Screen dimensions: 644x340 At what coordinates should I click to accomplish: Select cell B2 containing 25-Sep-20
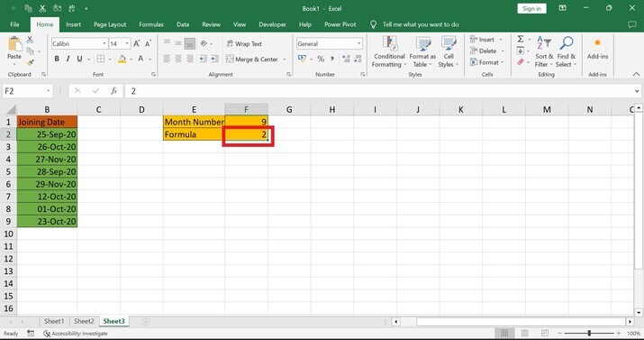pos(47,134)
